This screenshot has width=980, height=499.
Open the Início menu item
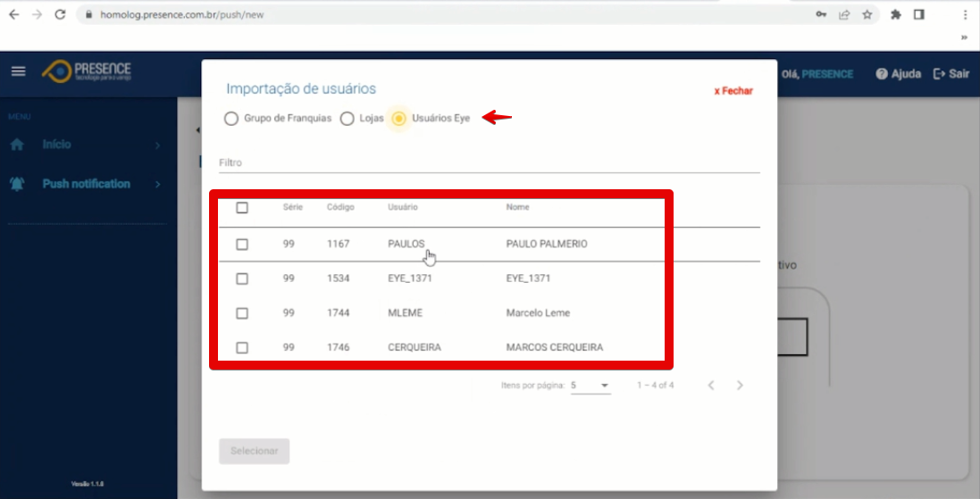click(56, 145)
